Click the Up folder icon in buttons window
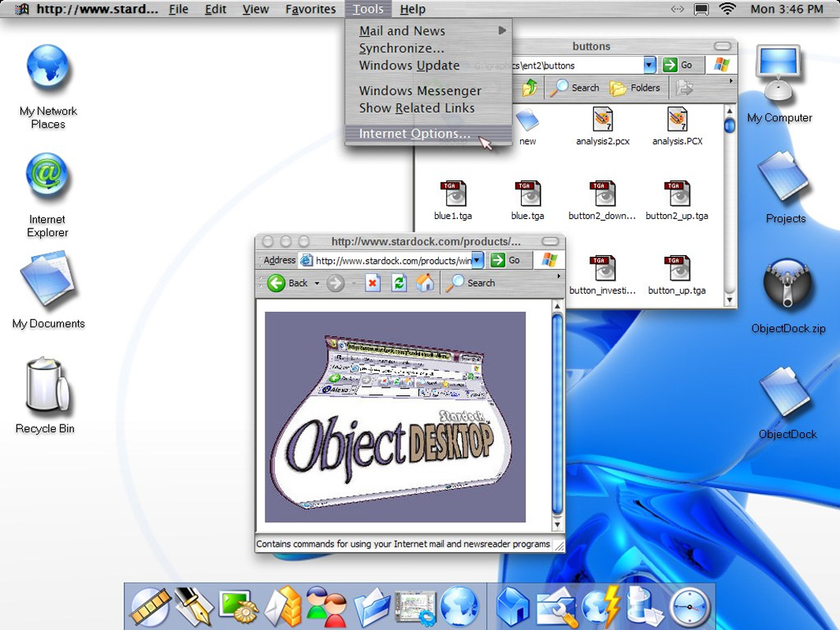 (x=530, y=88)
